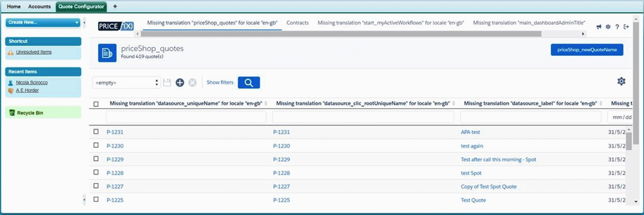Open the Unresolved Items link

click(34, 52)
